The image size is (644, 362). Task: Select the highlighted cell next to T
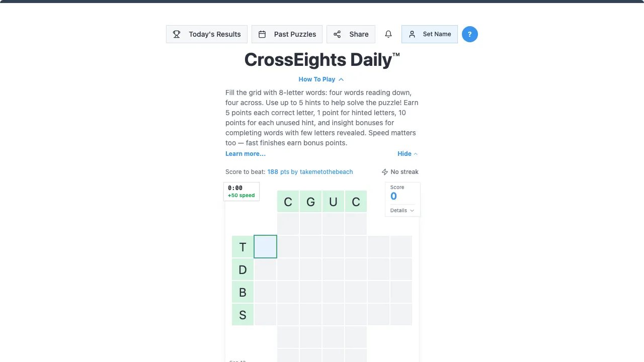[x=265, y=246]
